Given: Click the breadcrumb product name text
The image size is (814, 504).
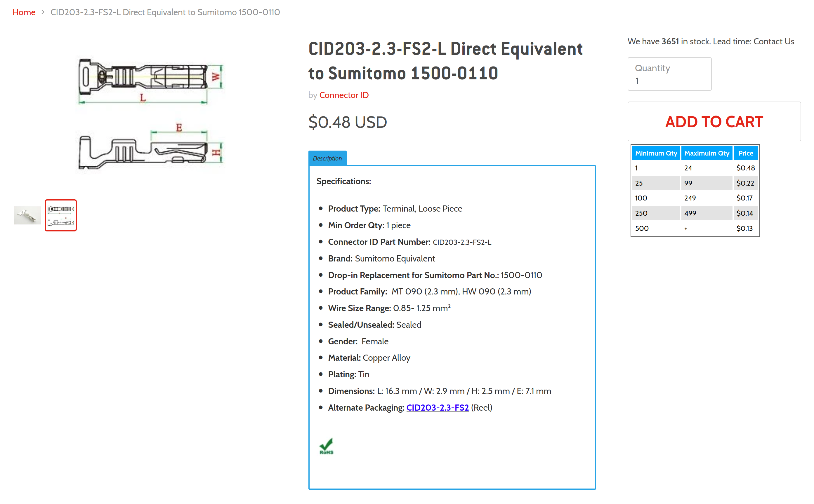Looking at the screenshot, I should (165, 12).
